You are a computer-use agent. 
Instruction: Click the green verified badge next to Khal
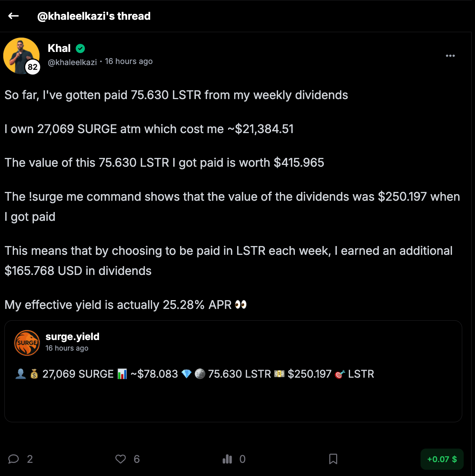click(80, 48)
